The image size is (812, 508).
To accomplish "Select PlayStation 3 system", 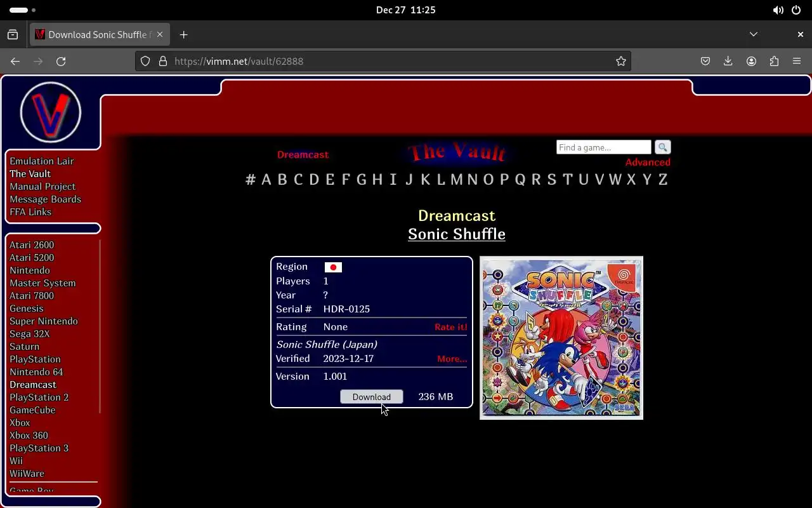I will click(39, 448).
